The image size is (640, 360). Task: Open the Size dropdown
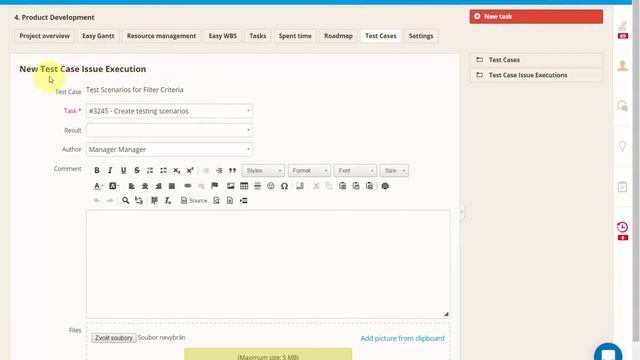tap(394, 171)
